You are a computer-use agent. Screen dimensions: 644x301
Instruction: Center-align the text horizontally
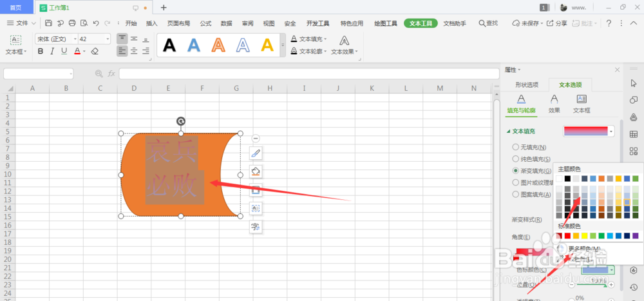click(x=134, y=51)
